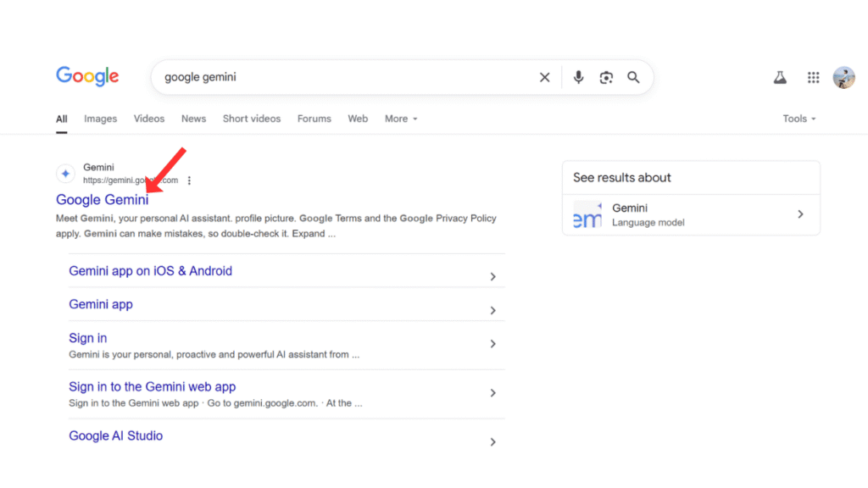Open chevron for Gemini Language model
The height and width of the screenshot is (488, 868).
click(x=800, y=214)
